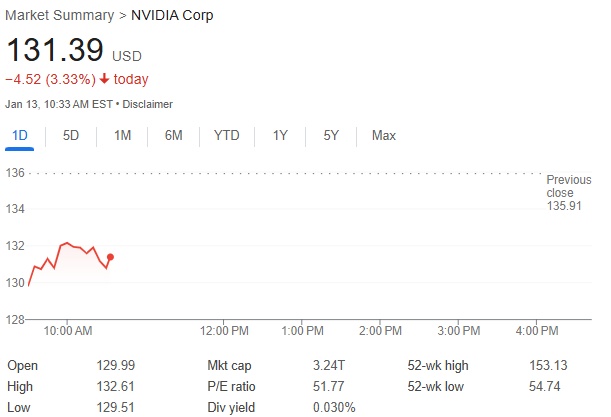Open the 1M time range tab
Screen dimensions: 611x417
point(122,135)
